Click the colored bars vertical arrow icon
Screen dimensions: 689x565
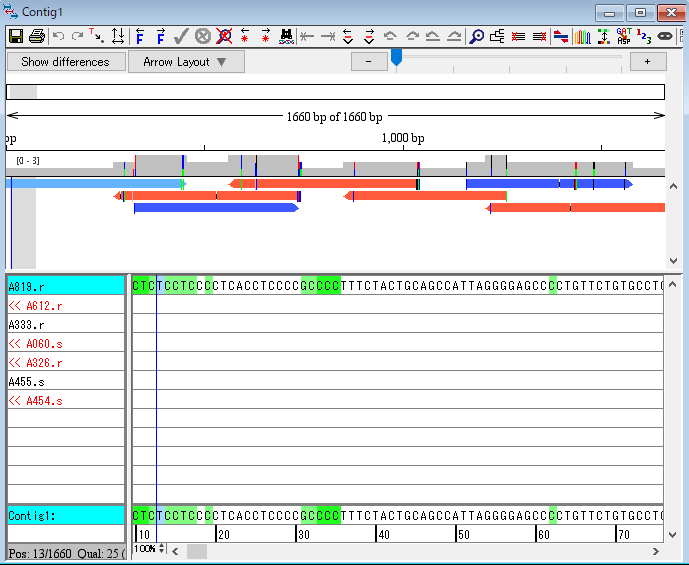(604, 36)
